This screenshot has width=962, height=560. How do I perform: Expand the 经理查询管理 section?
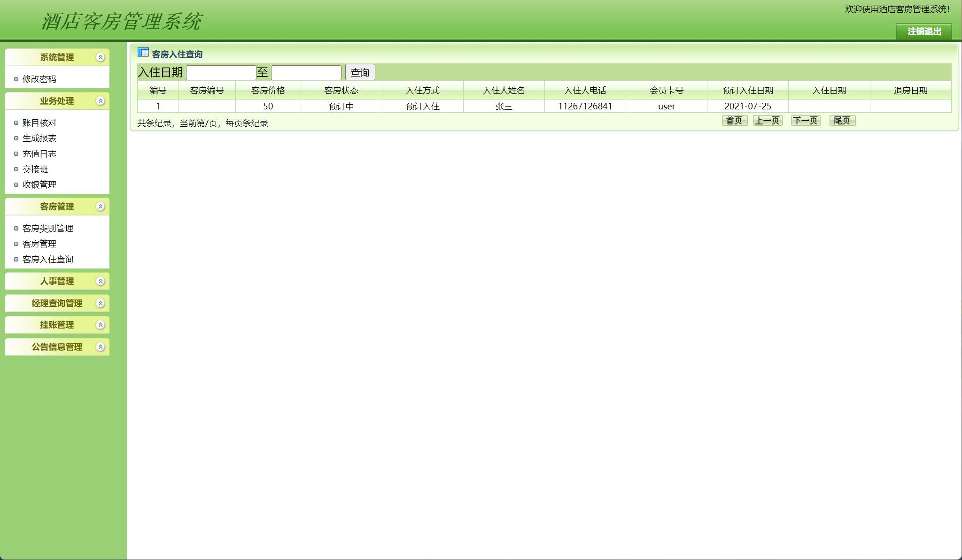coord(100,303)
